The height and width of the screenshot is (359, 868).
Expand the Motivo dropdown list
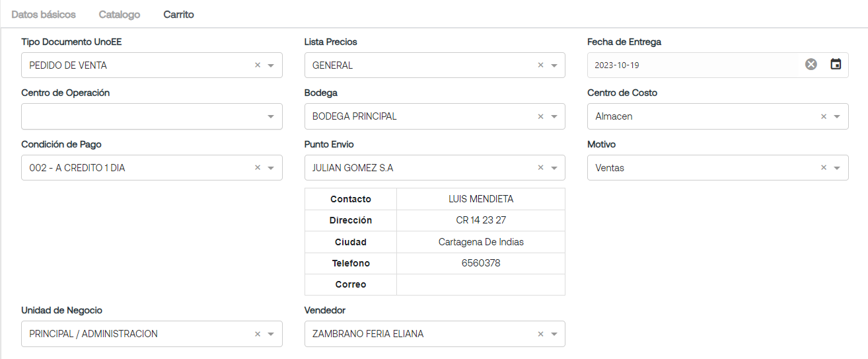837,168
